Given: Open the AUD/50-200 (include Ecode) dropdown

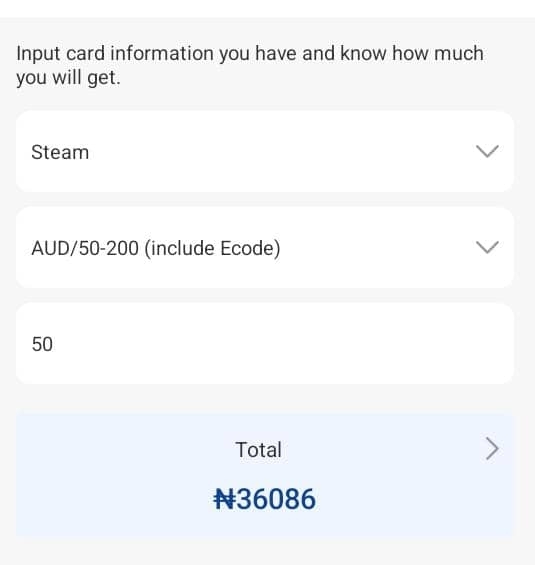Looking at the screenshot, I should pyautogui.click(x=265, y=248).
